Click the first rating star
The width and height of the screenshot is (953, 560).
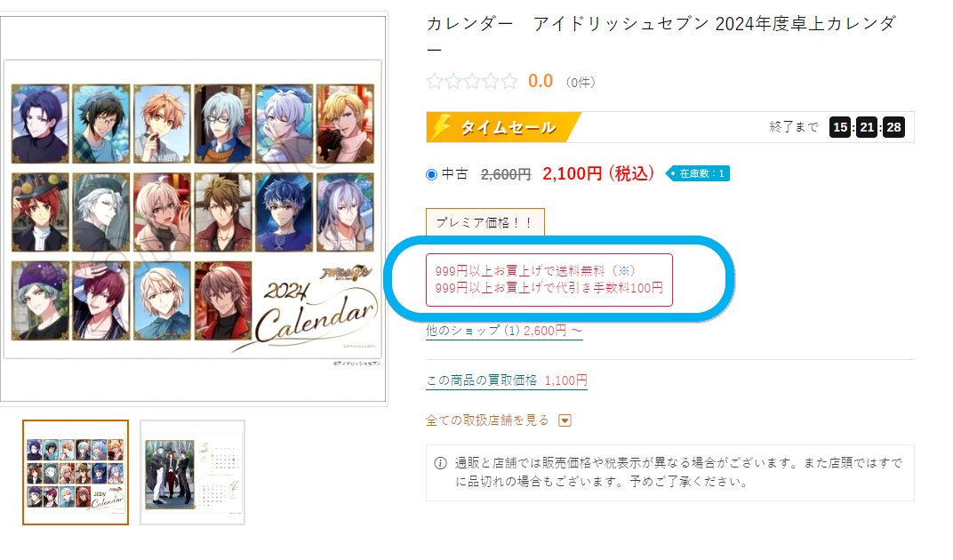(435, 82)
